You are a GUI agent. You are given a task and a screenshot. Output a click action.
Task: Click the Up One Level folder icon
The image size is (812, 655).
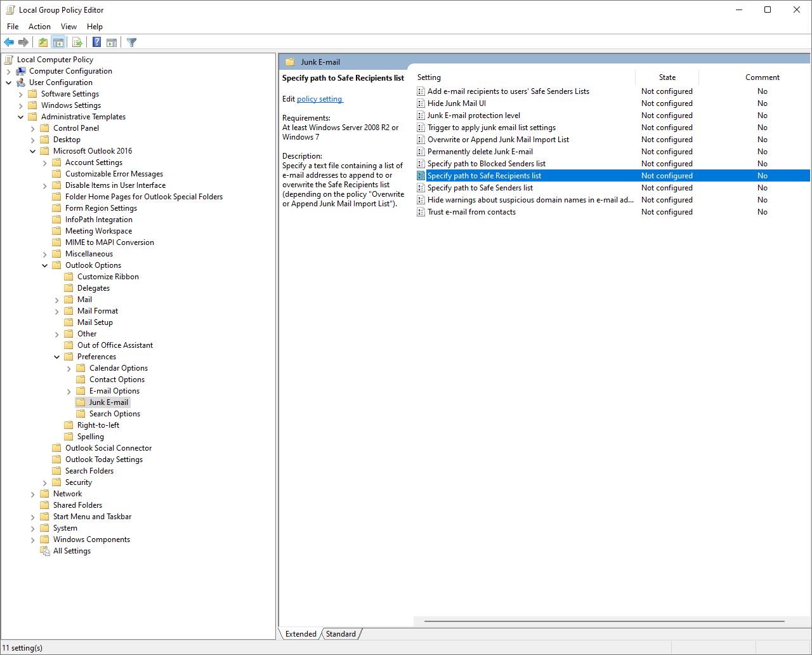(x=43, y=43)
